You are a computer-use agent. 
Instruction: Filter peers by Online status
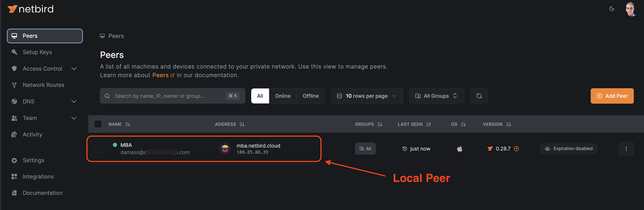283,96
